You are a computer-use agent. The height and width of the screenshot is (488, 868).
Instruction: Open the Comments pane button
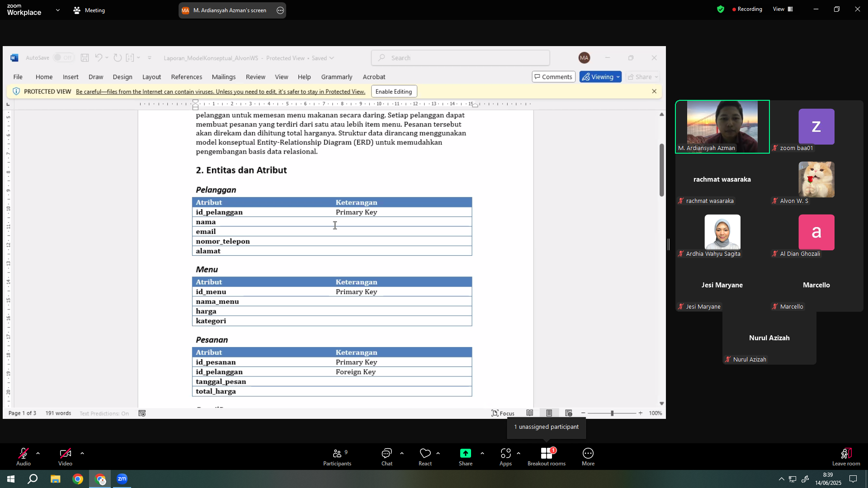[x=553, y=77]
